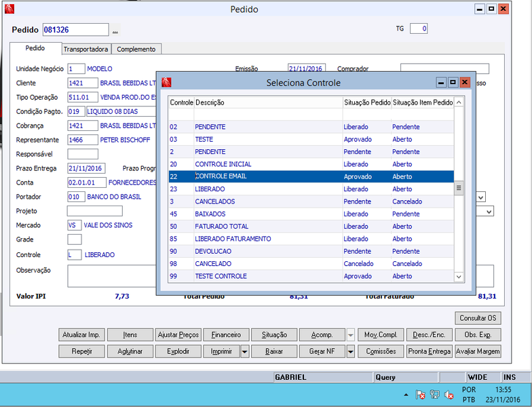This screenshot has height=407, width=532.
Task: Click the Pronta Entrega button
Action: click(429, 351)
